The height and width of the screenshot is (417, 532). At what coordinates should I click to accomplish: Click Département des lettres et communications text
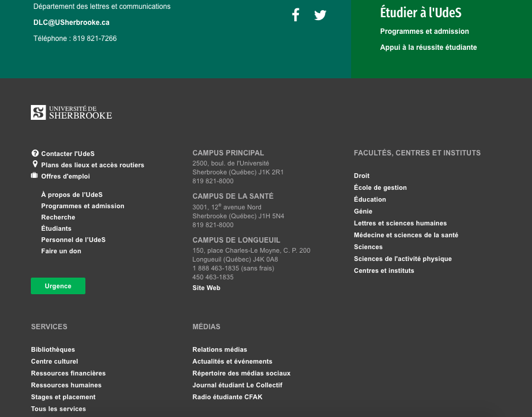tap(102, 7)
